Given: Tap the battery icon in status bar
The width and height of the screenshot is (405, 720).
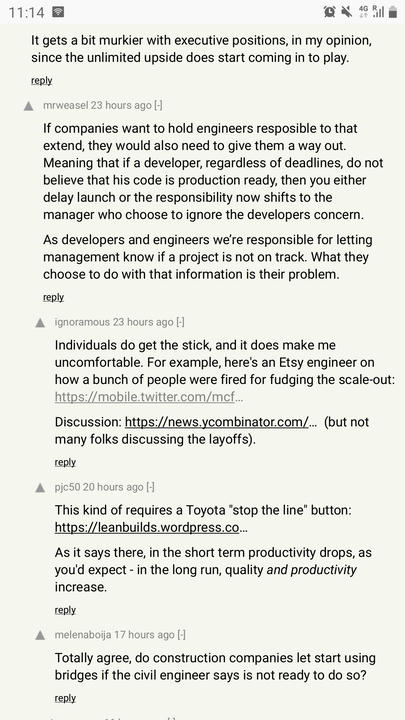Looking at the screenshot, I should point(393,12).
